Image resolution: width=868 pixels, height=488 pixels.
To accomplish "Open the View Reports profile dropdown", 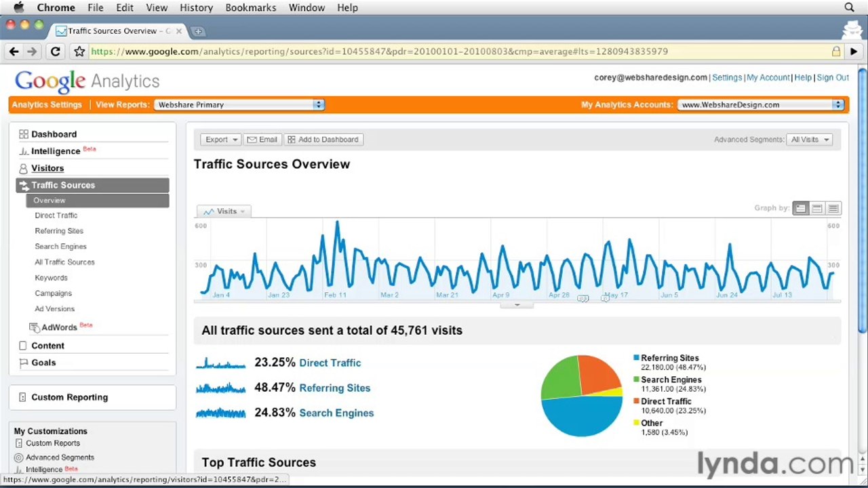I will 239,105.
